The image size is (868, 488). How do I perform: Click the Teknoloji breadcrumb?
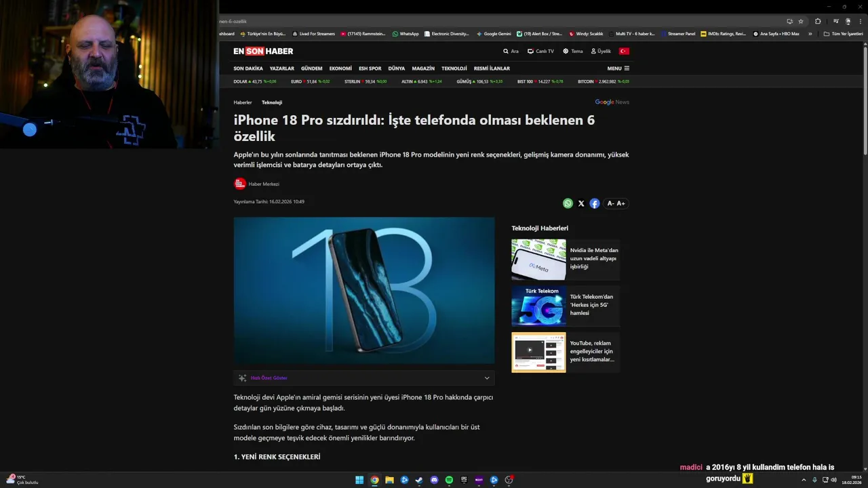coord(272,102)
